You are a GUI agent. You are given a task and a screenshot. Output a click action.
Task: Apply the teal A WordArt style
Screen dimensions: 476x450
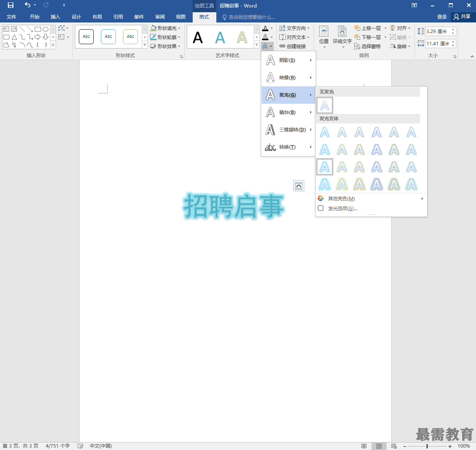[220, 37]
